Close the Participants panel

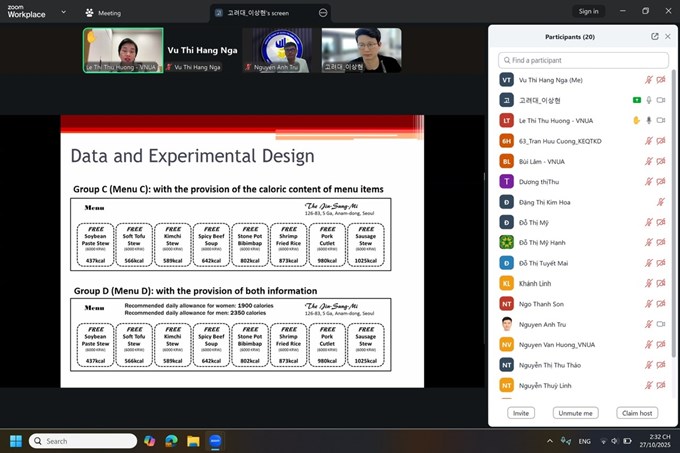(668, 36)
